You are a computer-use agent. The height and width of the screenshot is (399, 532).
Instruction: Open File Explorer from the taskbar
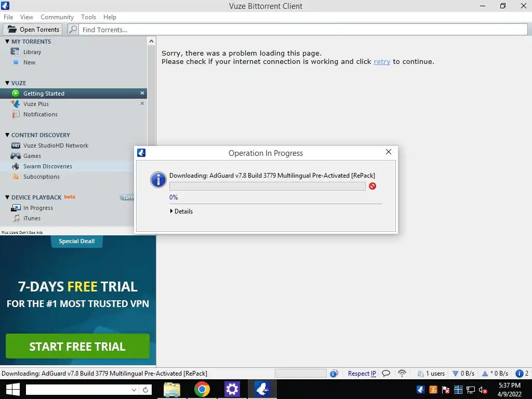click(x=172, y=390)
